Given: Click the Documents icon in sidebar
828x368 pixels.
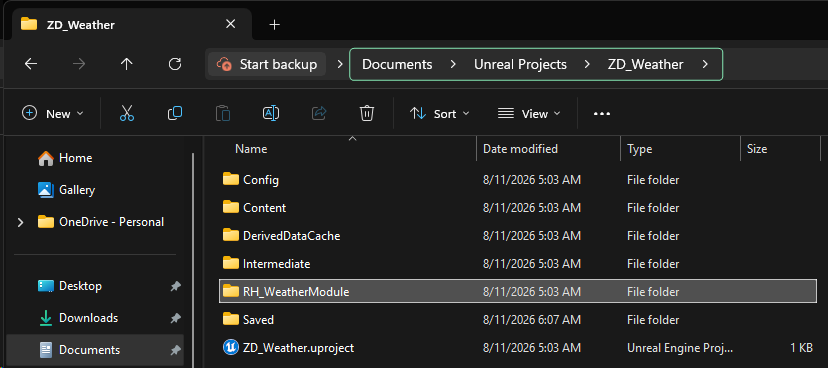Looking at the screenshot, I should click(46, 350).
